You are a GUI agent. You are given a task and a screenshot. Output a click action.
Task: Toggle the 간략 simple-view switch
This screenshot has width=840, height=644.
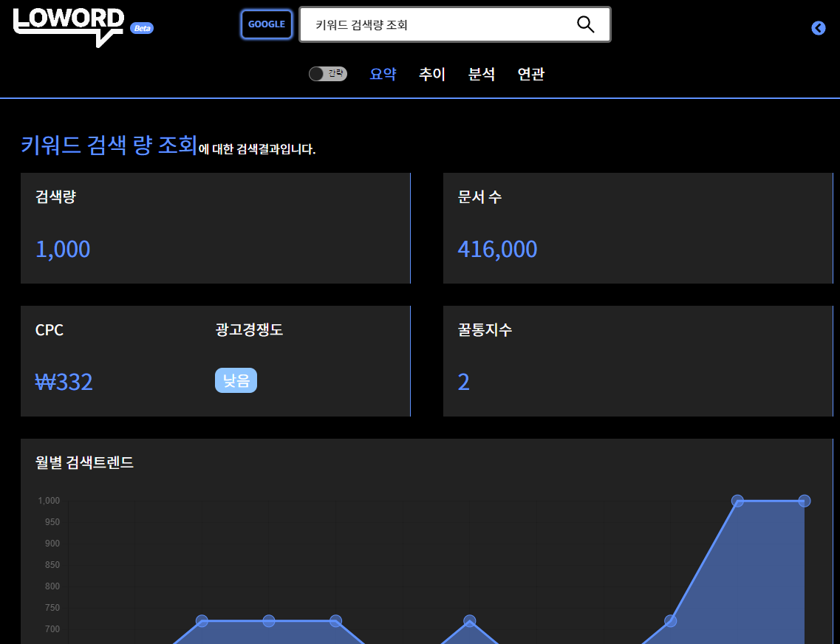coord(327,73)
